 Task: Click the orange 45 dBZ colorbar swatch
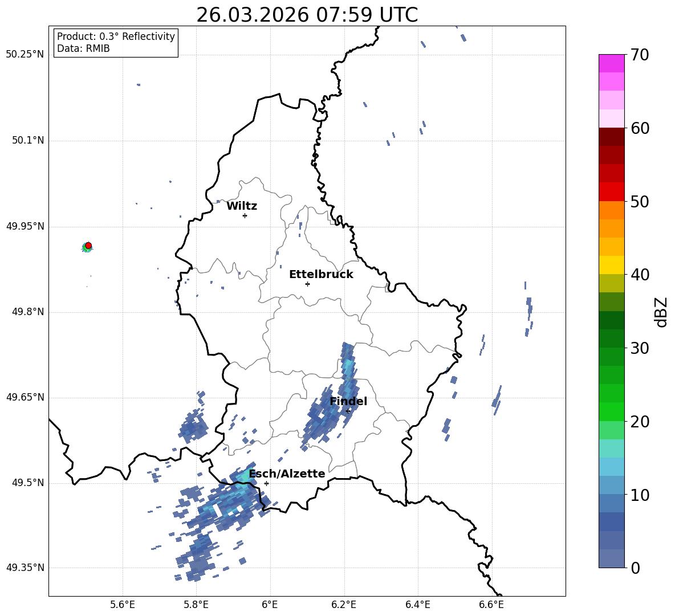611,229
